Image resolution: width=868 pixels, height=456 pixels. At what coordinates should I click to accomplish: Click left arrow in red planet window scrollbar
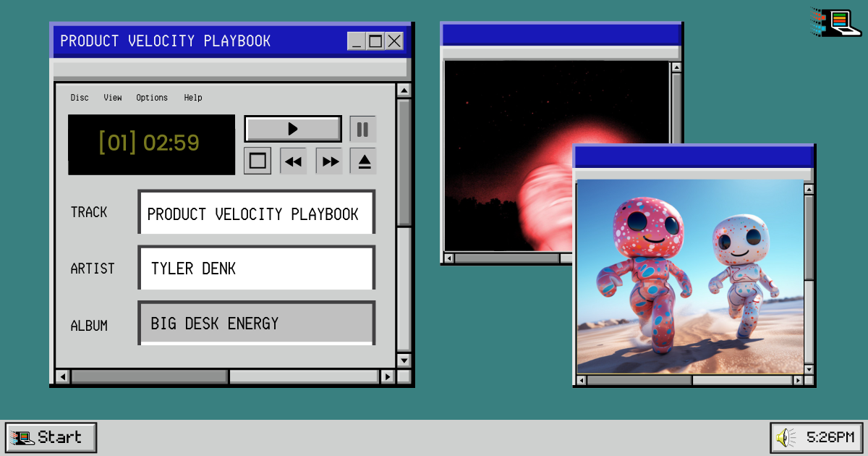[449, 258]
